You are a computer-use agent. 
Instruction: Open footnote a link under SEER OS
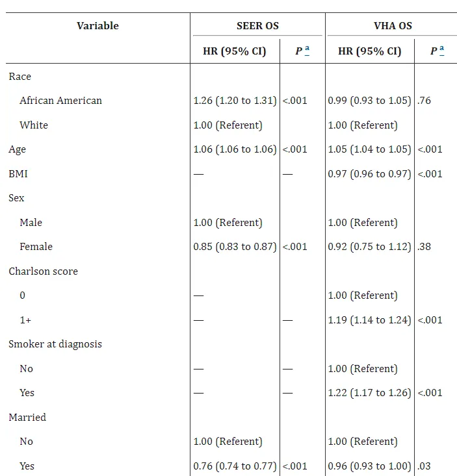(x=307, y=51)
